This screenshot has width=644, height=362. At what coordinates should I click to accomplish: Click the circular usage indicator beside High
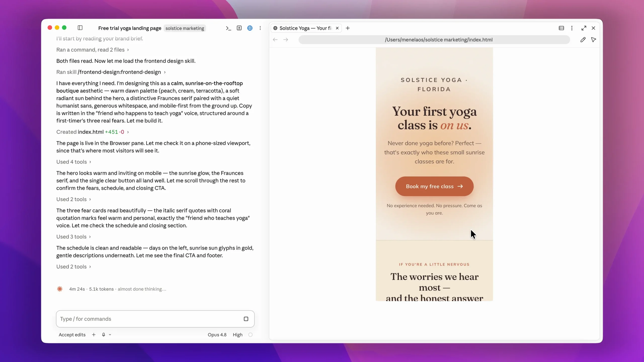250,335
